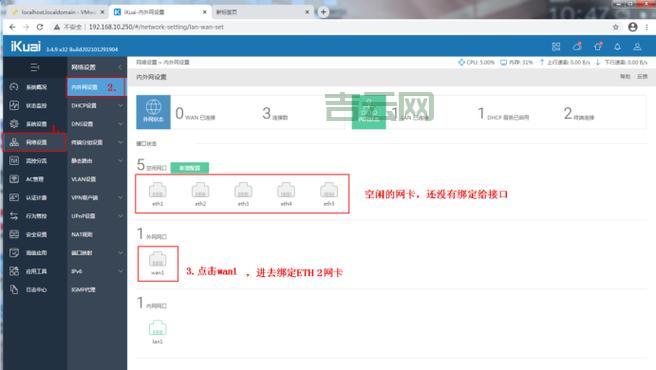Expand the DHCP settings submenu
This screenshot has width=656, height=370.
(97, 105)
